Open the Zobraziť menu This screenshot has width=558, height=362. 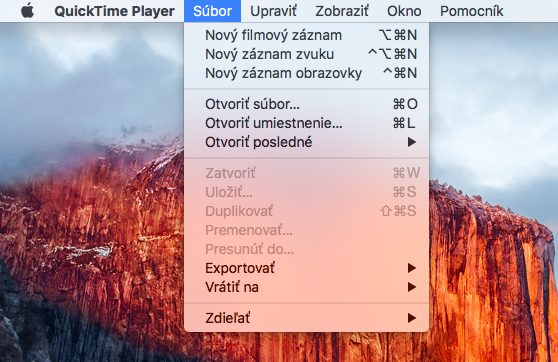click(x=342, y=11)
